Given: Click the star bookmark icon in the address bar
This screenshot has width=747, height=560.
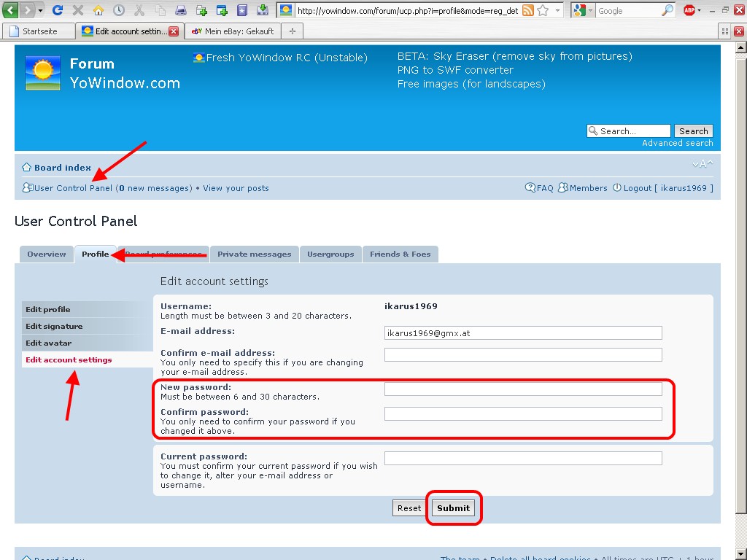Looking at the screenshot, I should tap(543, 10).
